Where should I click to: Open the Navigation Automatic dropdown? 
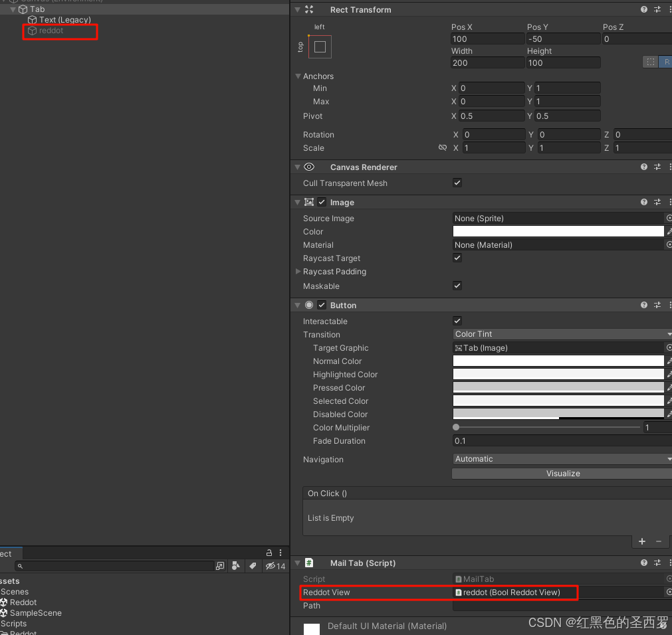562,459
